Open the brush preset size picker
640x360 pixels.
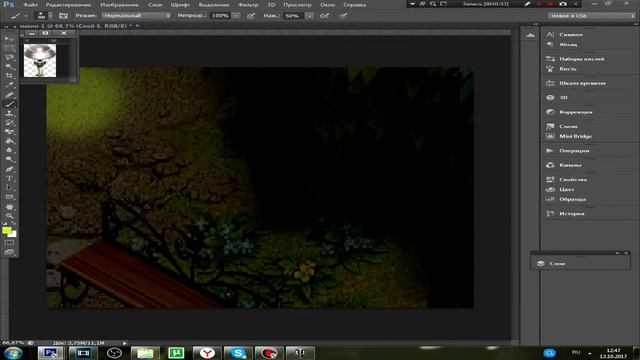(x=44, y=16)
